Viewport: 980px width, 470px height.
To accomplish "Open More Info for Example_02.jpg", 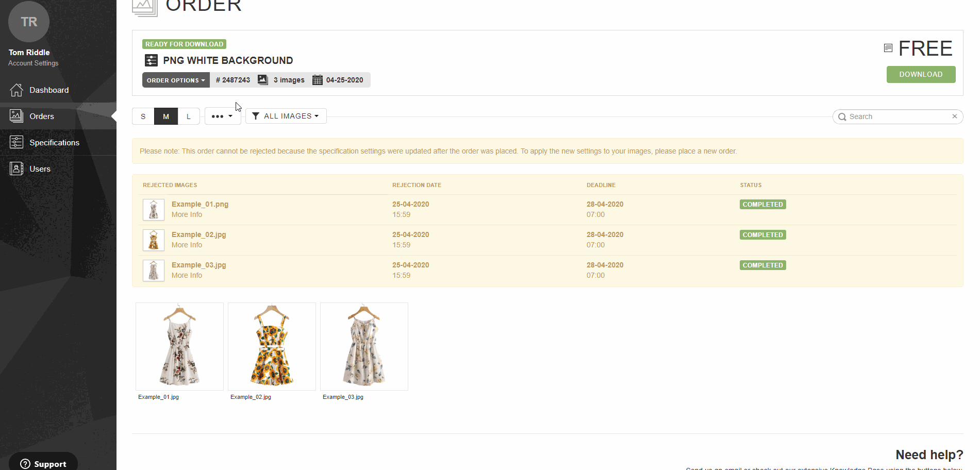I will 187,245.
